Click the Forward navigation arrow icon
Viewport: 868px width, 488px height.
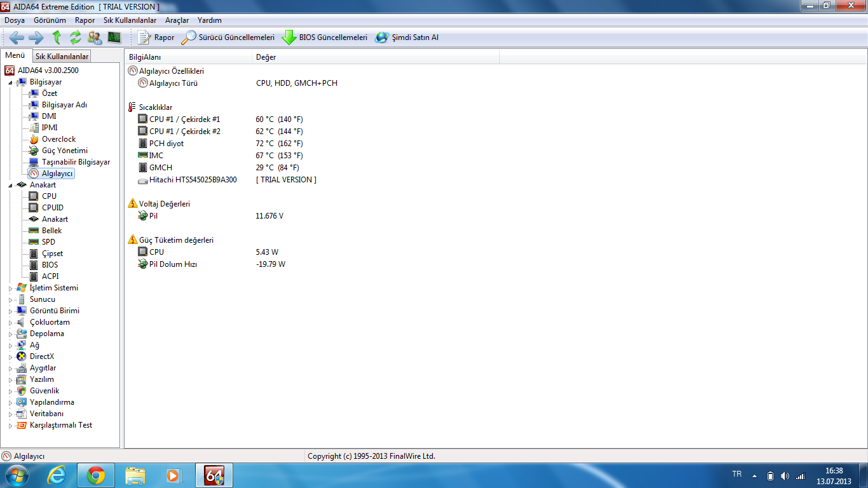[36, 37]
